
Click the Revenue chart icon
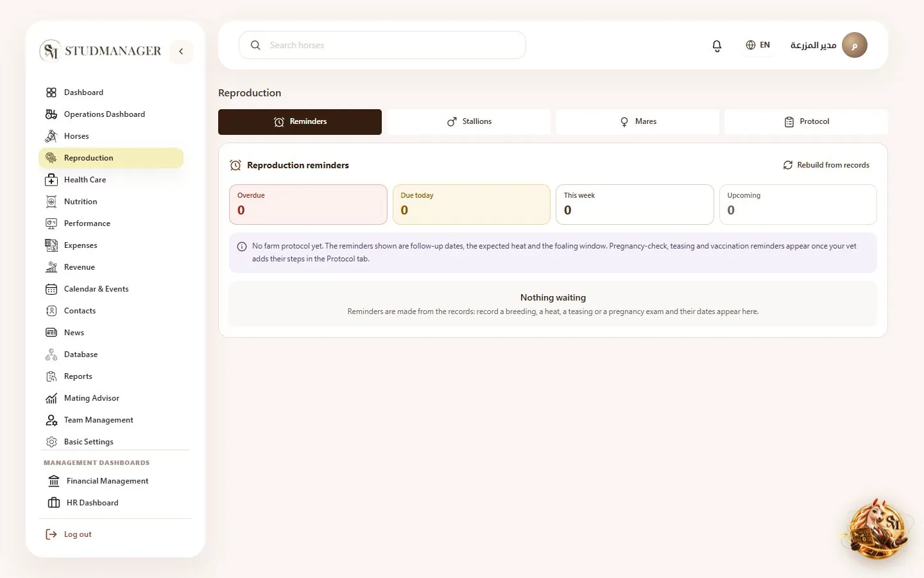tap(51, 267)
